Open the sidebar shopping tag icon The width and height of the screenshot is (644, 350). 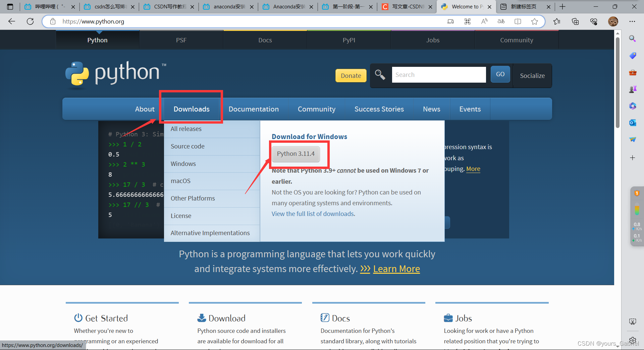[633, 55]
